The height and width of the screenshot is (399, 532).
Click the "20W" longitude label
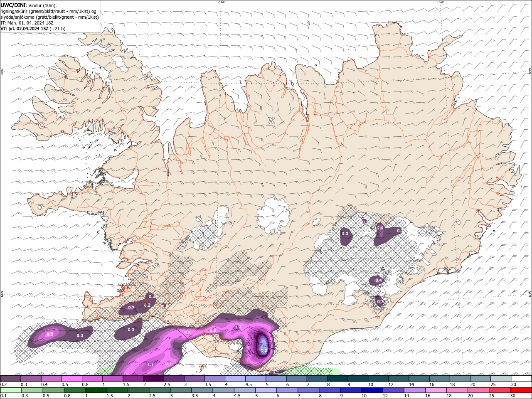pos(221,2)
